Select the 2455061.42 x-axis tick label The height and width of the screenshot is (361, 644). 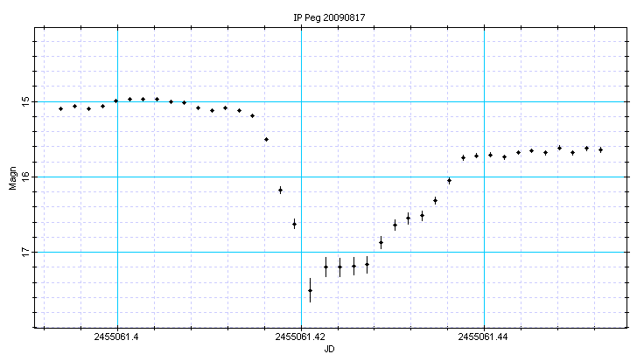tap(301, 336)
